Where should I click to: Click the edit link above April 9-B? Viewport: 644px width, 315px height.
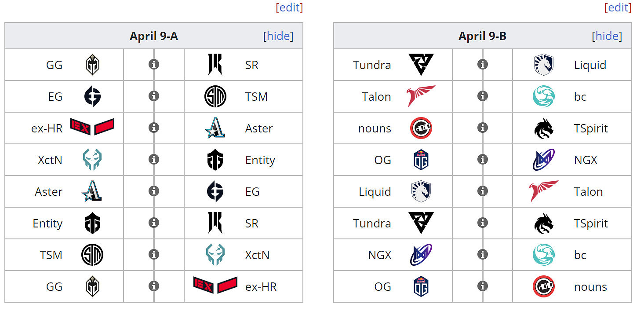pos(618,7)
